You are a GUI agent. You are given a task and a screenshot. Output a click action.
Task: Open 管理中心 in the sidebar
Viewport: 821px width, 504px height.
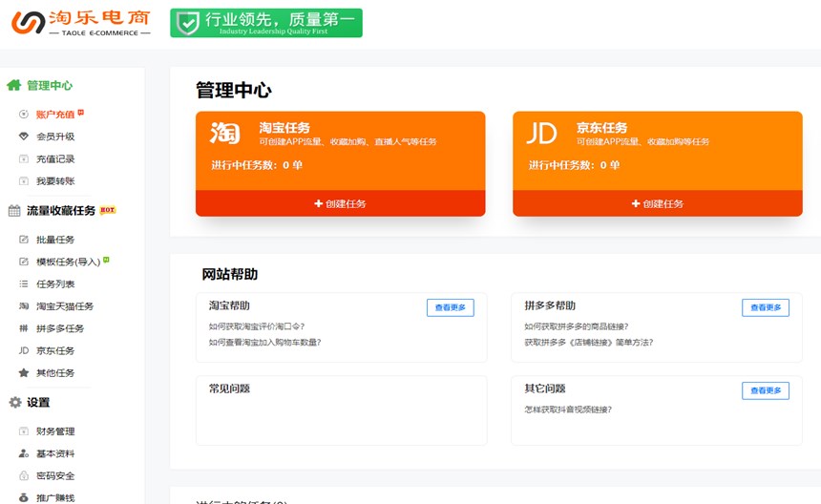coord(50,85)
